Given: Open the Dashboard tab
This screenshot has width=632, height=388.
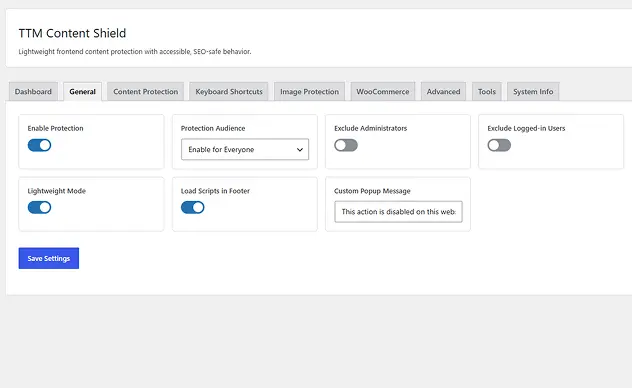Looking at the screenshot, I should click(x=33, y=91).
